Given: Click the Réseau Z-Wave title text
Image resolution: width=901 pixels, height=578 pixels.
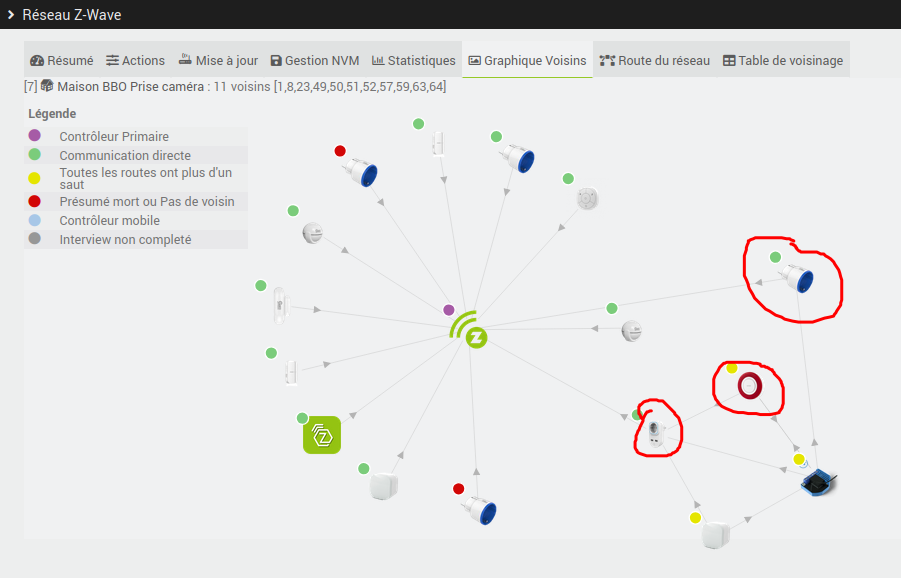Looking at the screenshot, I should [72, 14].
